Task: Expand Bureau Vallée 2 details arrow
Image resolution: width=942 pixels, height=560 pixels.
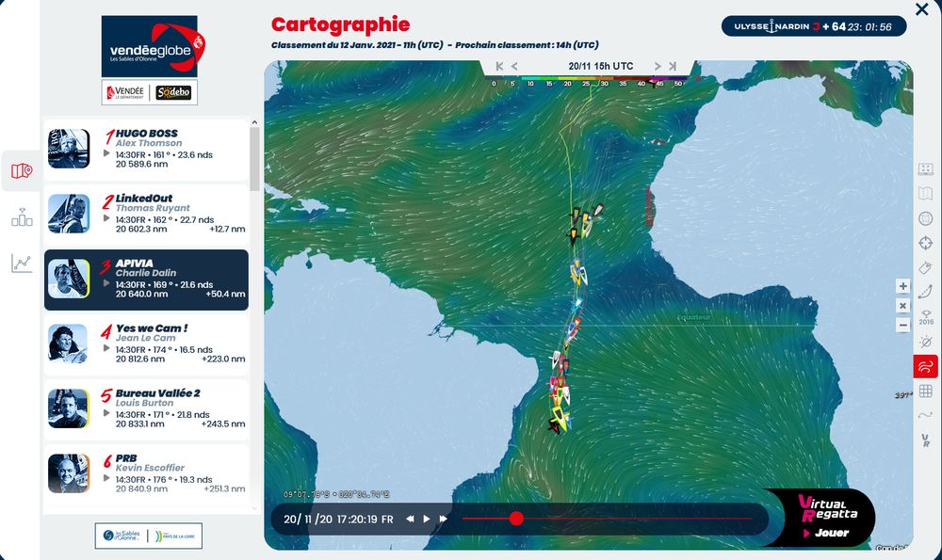Action: [106, 413]
